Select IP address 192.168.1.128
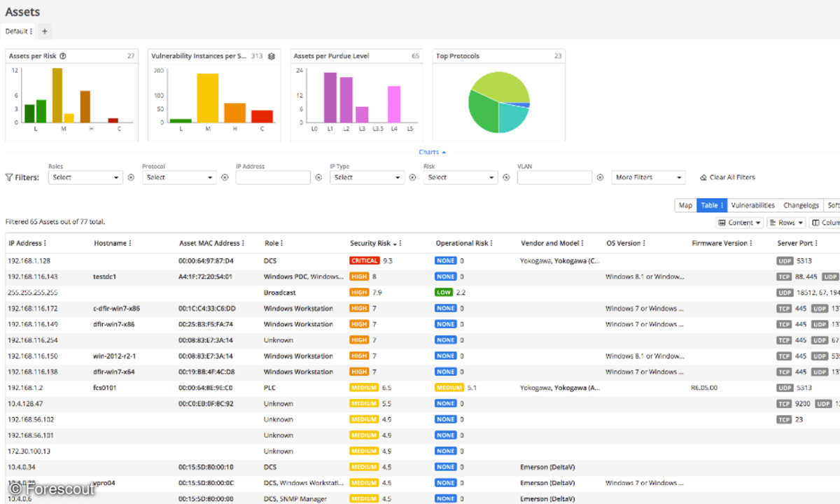Viewport: 840px width, 504px height. (28, 260)
